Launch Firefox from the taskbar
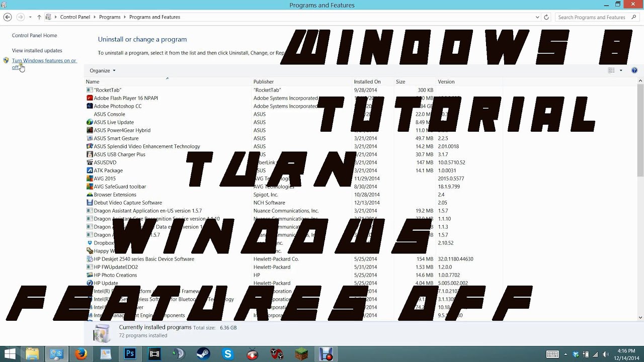The width and height of the screenshot is (644, 362). (81, 354)
